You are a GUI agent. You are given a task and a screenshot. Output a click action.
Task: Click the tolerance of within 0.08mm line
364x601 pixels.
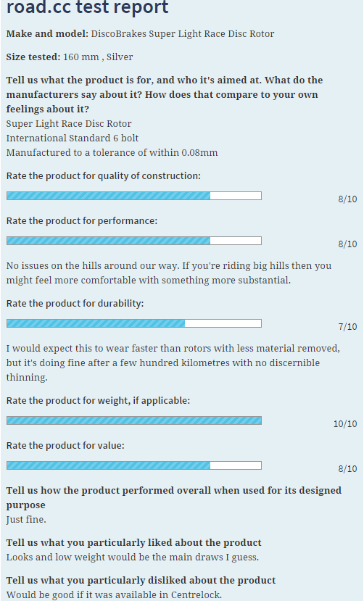point(112,152)
